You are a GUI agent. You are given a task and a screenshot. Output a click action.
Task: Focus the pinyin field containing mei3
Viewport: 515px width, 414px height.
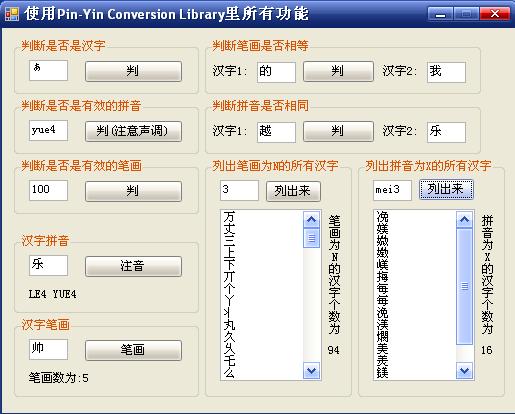392,190
